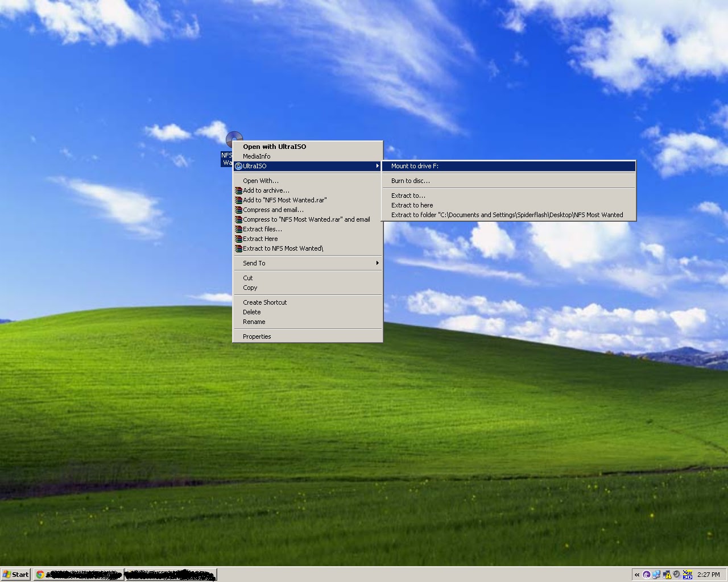Open the Start menu
Image resolution: width=728 pixels, height=582 pixels.
coord(16,575)
